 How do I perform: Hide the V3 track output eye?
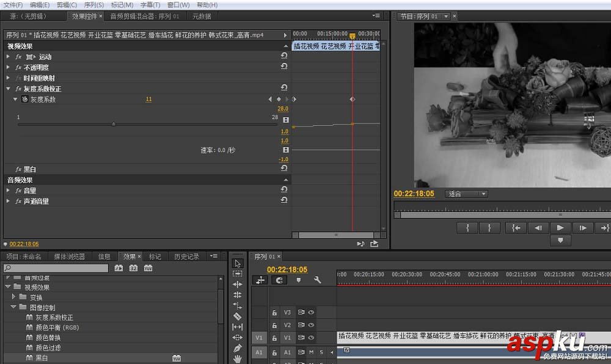point(311,312)
